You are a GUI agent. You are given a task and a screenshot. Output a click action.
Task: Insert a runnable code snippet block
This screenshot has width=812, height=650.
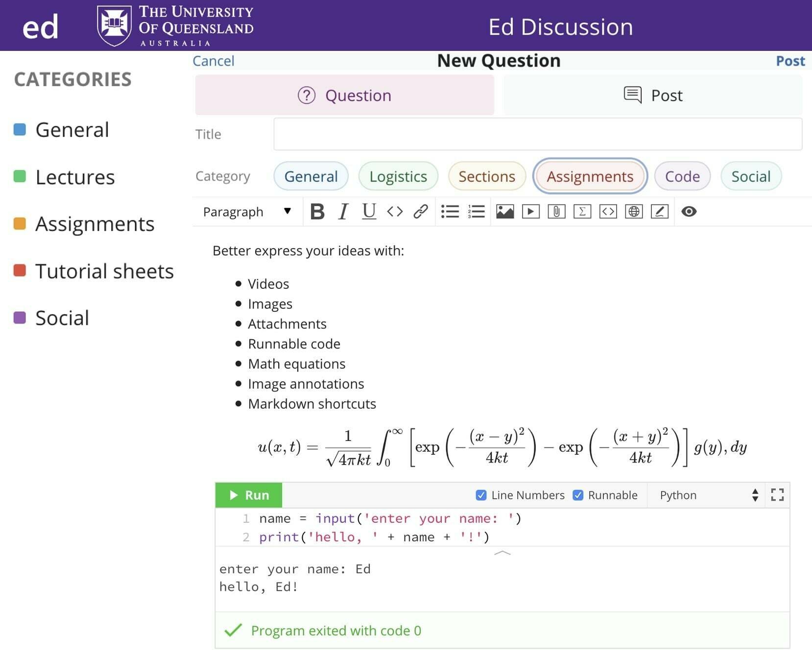(x=608, y=212)
